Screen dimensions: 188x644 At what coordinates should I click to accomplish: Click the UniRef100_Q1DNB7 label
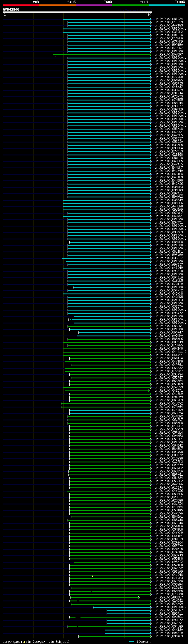(169, 426)
